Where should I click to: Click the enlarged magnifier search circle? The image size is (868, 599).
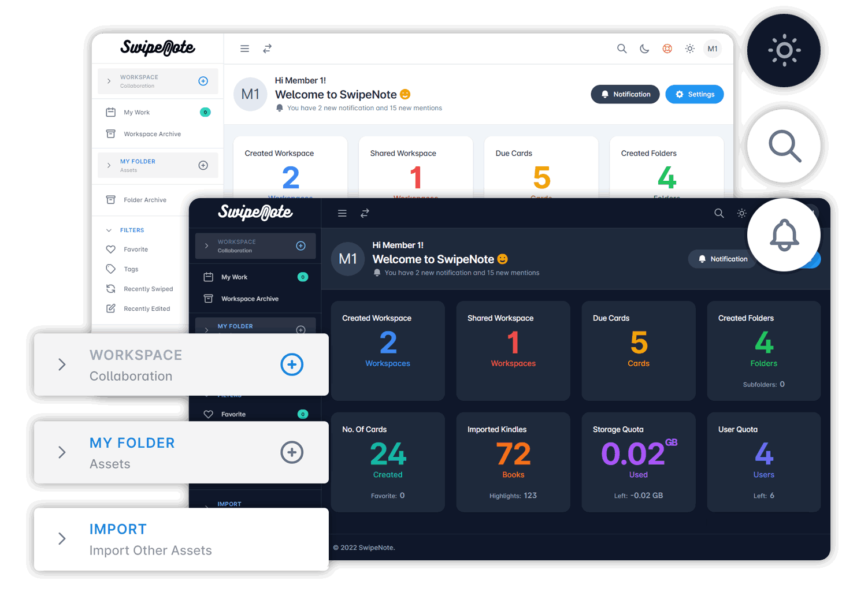click(x=784, y=146)
